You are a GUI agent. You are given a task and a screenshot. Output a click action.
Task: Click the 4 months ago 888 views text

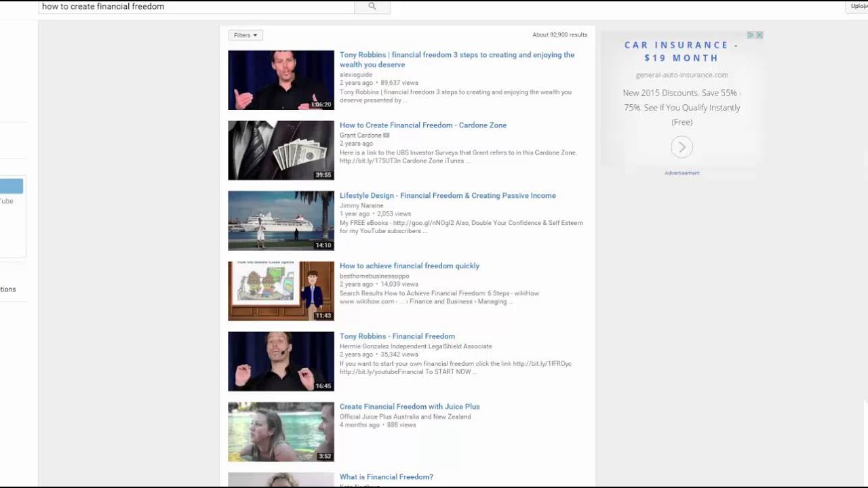pos(378,425)
